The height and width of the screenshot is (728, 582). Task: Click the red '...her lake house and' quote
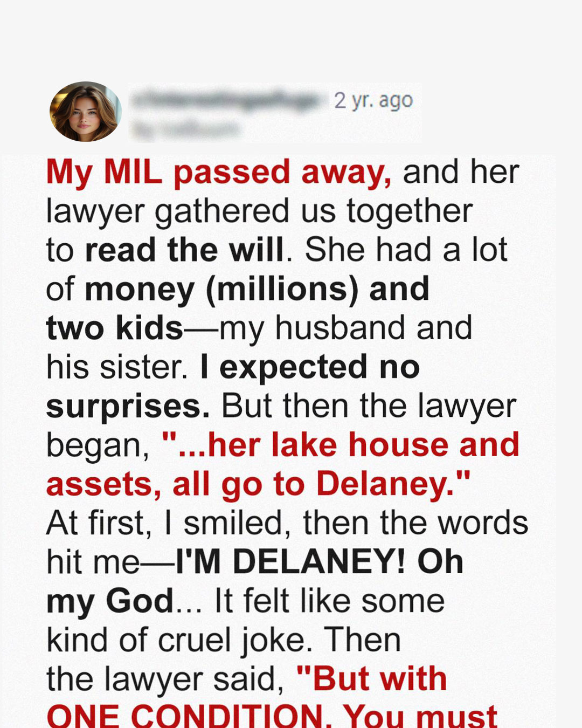pos(340,445)
